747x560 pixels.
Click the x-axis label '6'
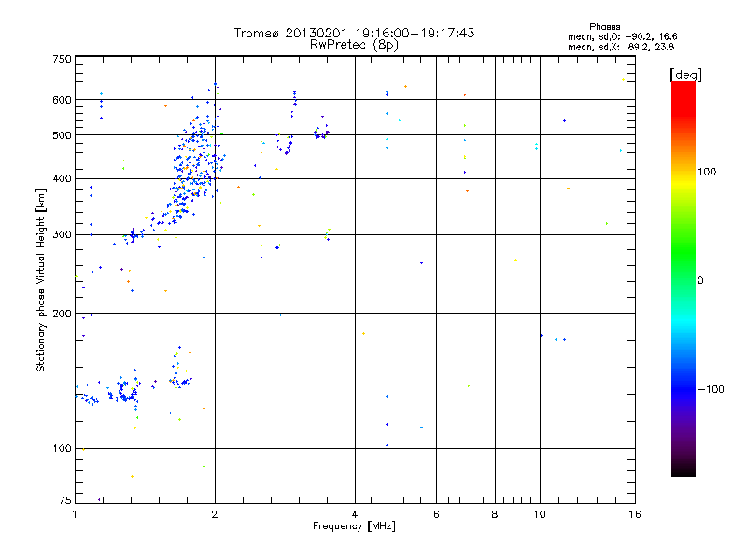coord(436,514)
